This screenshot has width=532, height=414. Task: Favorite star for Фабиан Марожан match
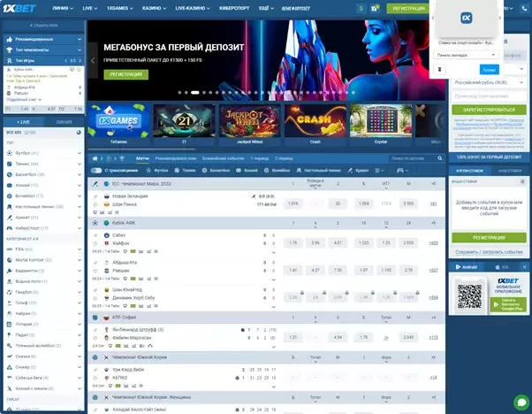tap(95, 338)
